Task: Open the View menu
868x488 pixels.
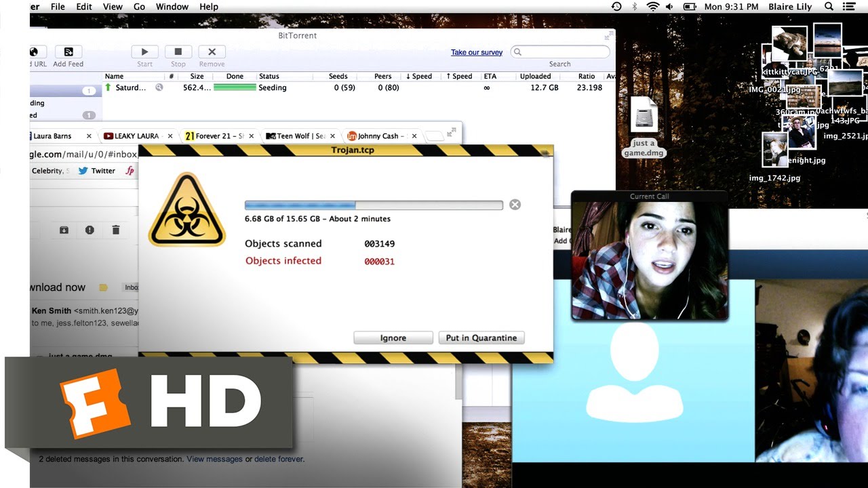Action: pos(113,6)
